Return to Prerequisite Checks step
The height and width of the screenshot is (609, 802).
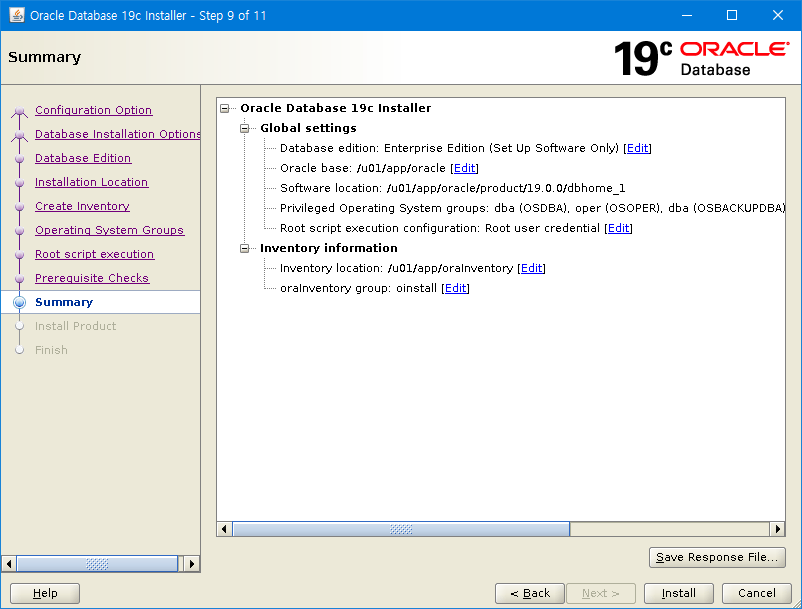point(92,278)
